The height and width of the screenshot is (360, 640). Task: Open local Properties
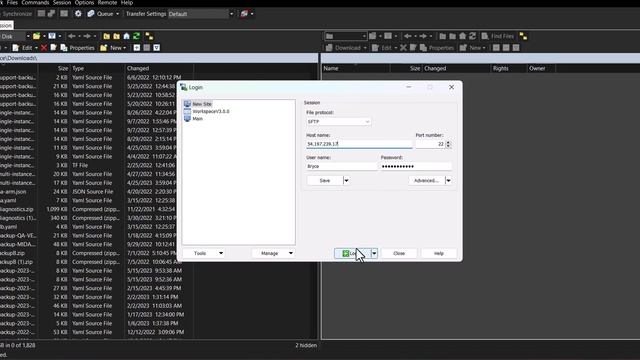point(78,48)
